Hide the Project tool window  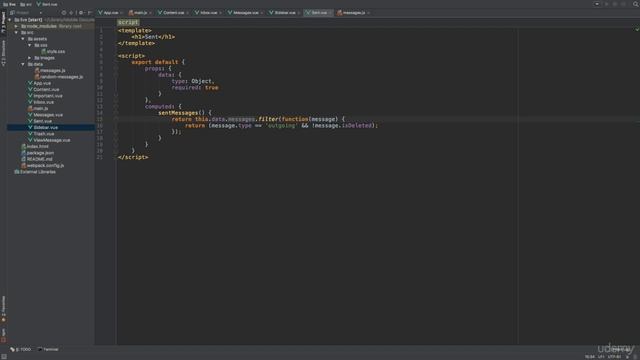point(89,13)
